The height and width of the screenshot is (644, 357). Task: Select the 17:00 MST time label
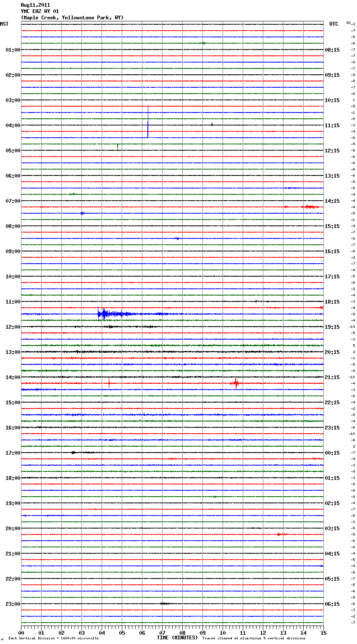click(13, 453)
